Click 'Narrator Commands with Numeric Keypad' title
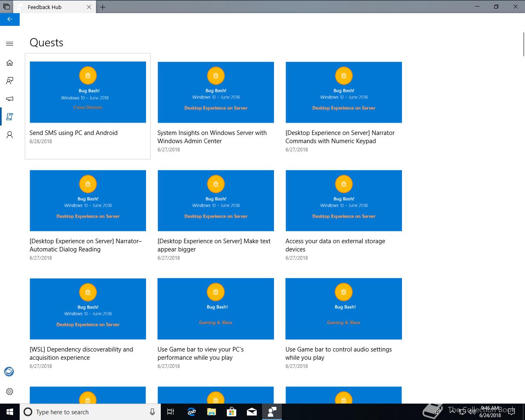The image size is (525, 420). tap(340, 137)
